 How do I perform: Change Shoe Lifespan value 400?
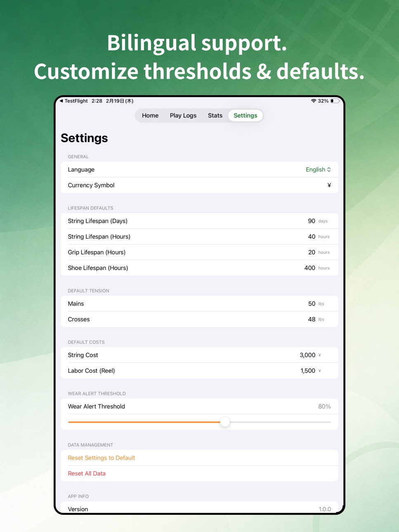pyautogui.click(x=310, y=268)
